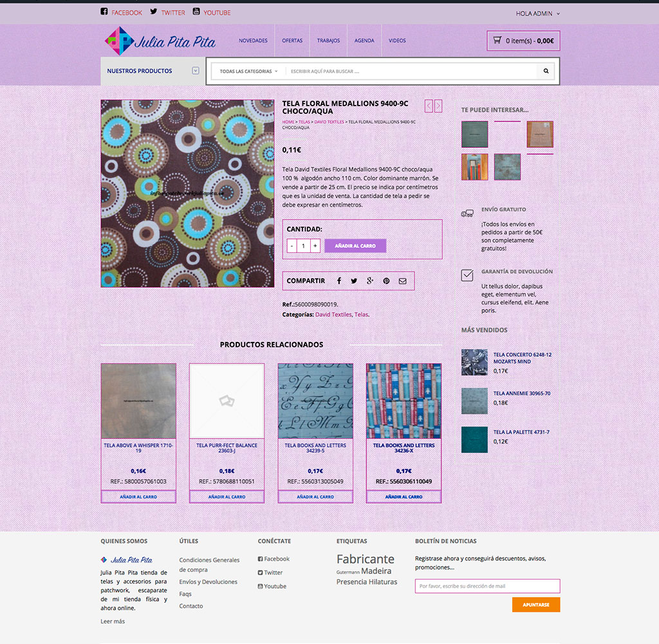The image size is (659, 644).
Task: Open the shopping cart icon
Action: pyautogui.click(x=497, y=41)
